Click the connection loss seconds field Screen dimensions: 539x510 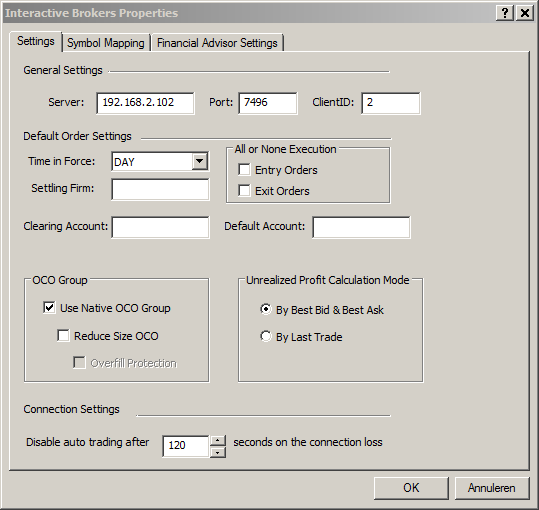[x=186, y=446]
